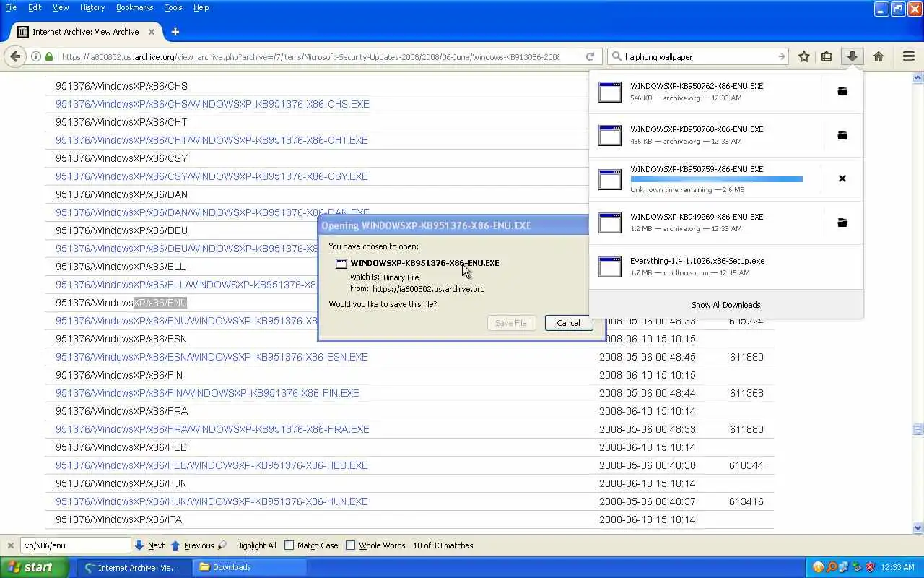
Task: Open WINDOWSXP-KB951376-X86-CHT.EXE link
Action: 212,140
